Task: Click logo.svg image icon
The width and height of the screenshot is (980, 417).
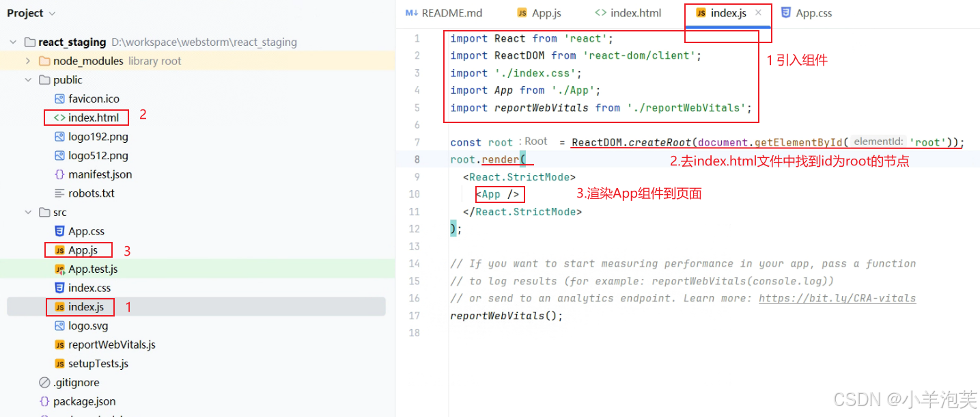Action: coord(59,326)
